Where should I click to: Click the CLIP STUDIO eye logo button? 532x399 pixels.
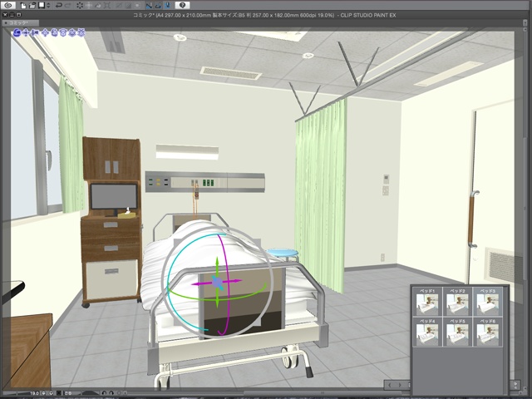8,5
